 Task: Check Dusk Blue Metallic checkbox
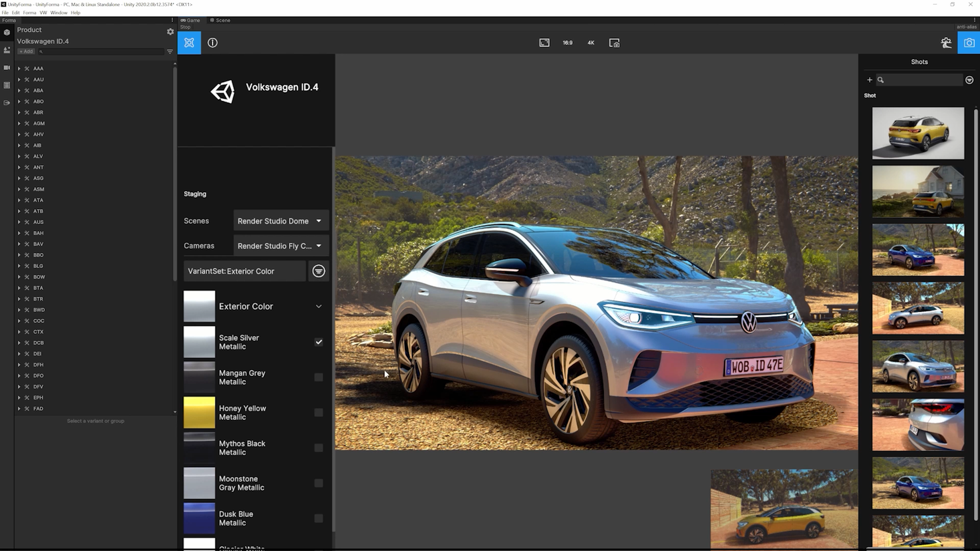pyautogui.click(x=319, y=518)
